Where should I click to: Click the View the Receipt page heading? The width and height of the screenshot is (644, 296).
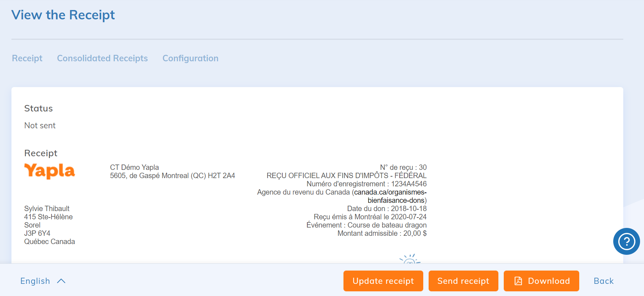click(63, 15)
